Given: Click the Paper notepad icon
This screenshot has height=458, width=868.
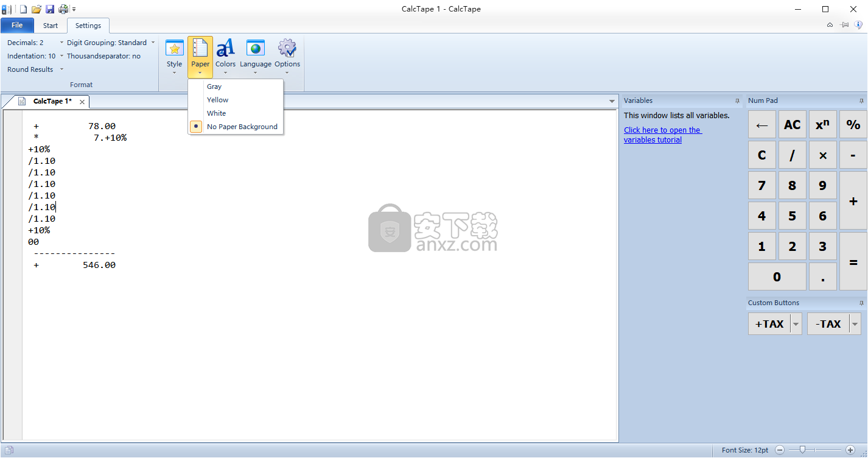Looking at the screenshot, I should (200, 49).
